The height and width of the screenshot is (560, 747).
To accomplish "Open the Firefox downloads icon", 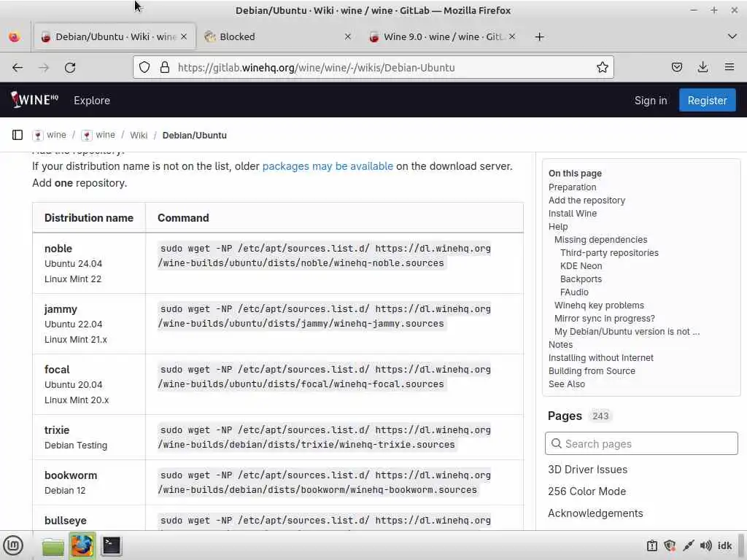I will click(x=703, y=68).
